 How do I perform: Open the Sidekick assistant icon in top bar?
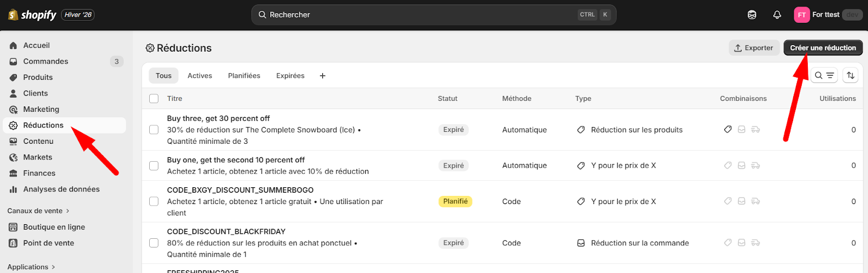point(752,15)
